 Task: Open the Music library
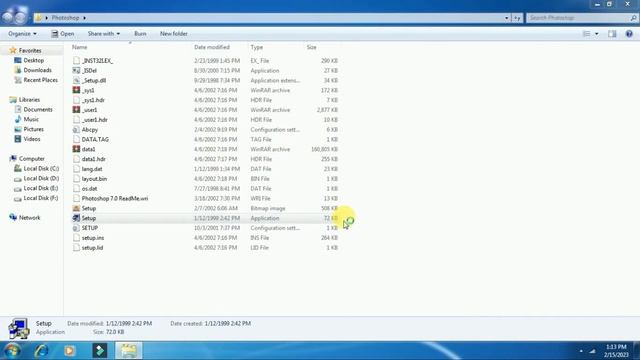pyautogui.click(x=31, y=119)
